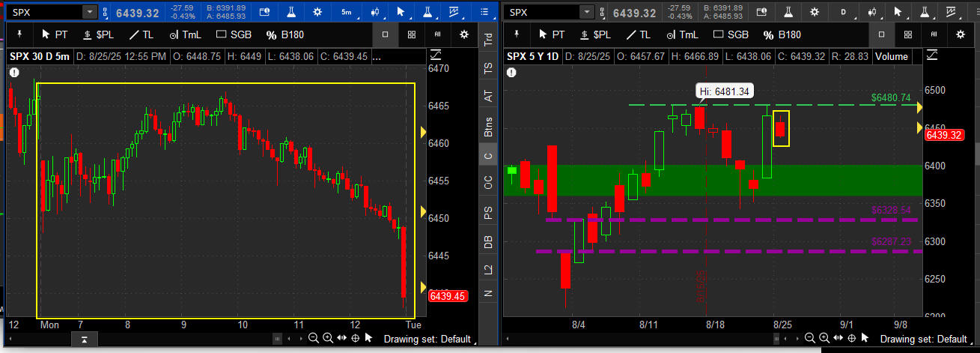Select PT pointer tool on right chart
980x353 pixels.
coord(550,34)
